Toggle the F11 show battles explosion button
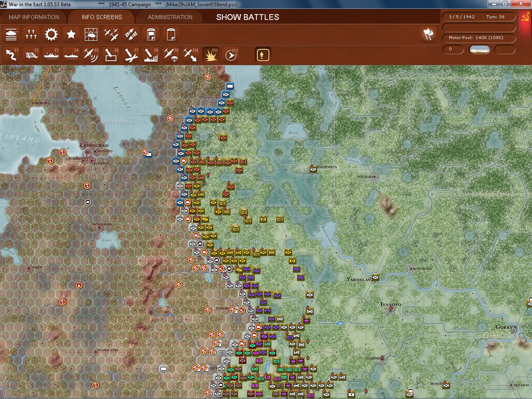The height and width of the screenshot is (399, 532). coord(211,55)
